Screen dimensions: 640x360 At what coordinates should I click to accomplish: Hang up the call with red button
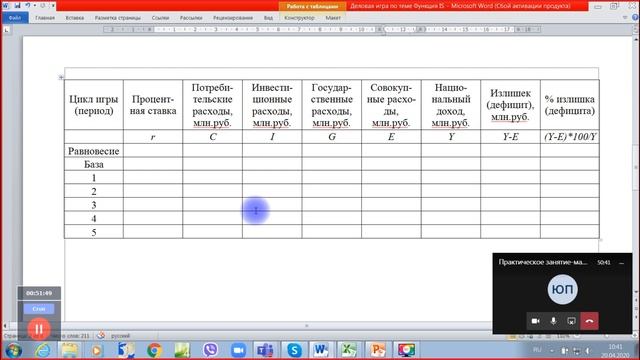click(x=589, y=321)
